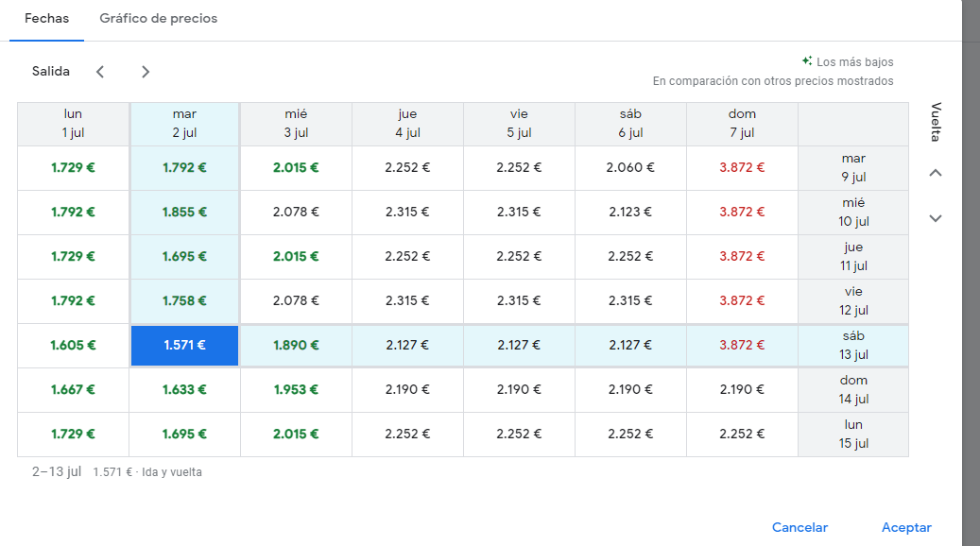The width and height of the screenshot is (980, 546).
Task: Pick 1.695 € for 2 jul – 11 jul
Action: coord(184,257)
